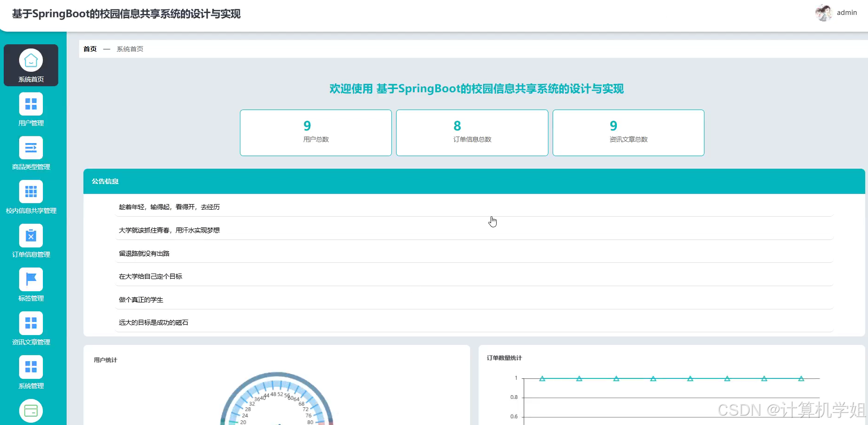Click the welcome heading 欢迎使用

click(476, 89)
